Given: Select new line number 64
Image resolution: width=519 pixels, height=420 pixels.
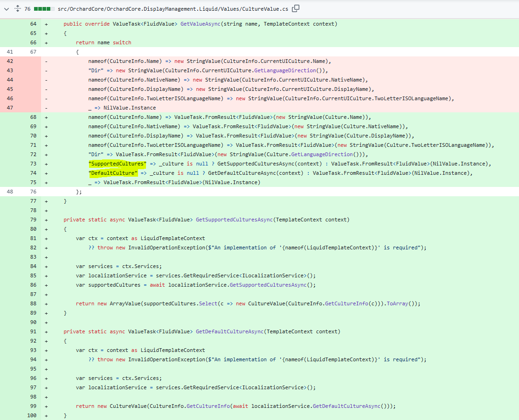Looking at the screenshot, I should pyautogui.click(x=33, y=24).
